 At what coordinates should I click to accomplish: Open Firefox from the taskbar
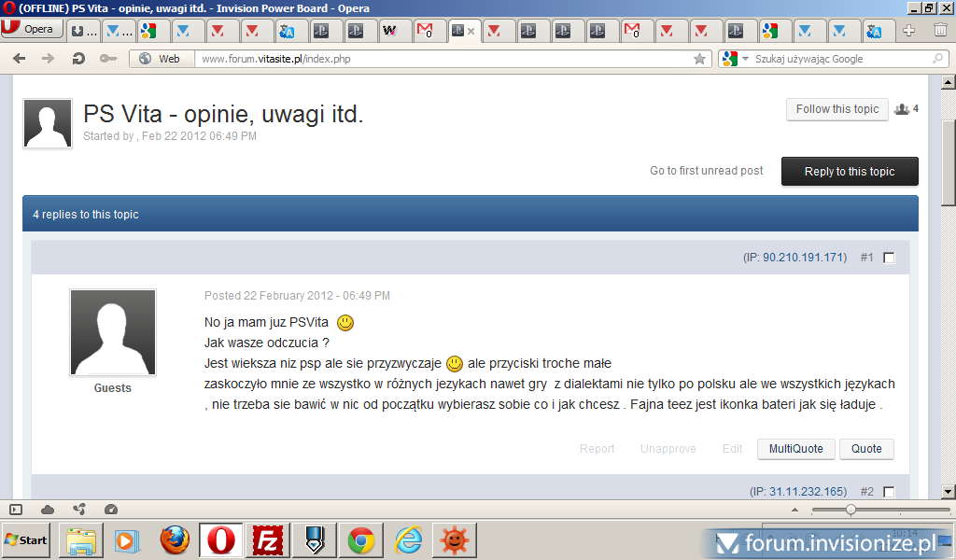click(x=175, y=540)
